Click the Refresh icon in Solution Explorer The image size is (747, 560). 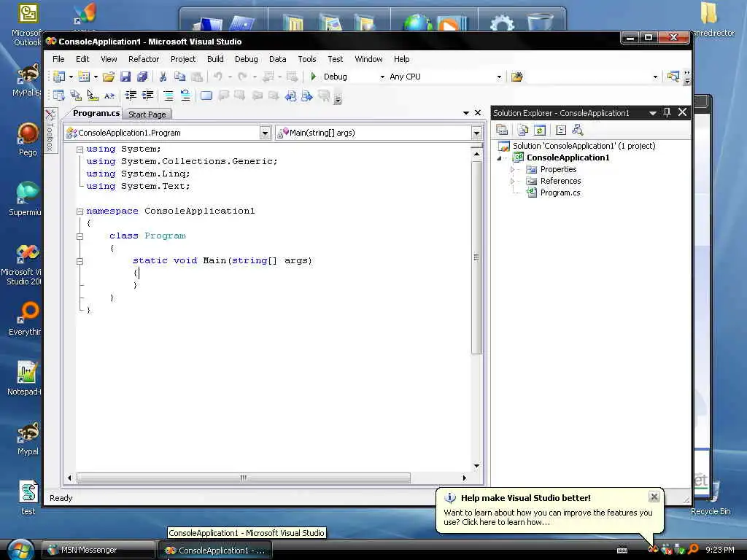coord(539,130)
